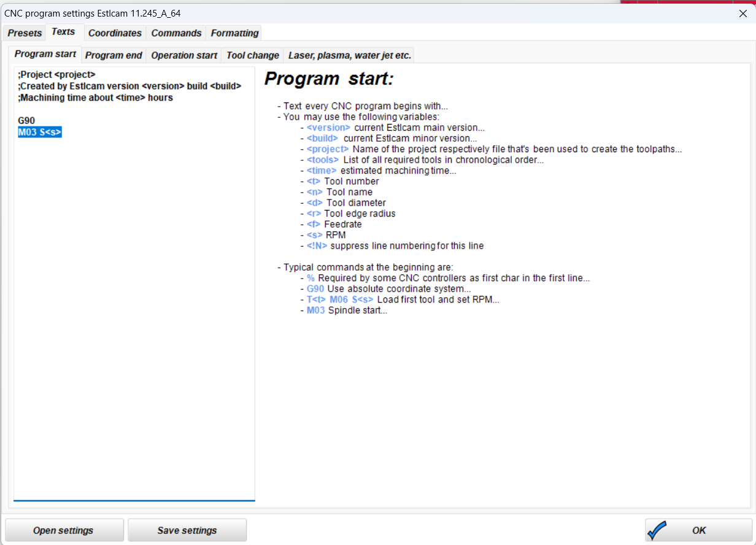This screenshot has width=756, height=545.
Task: Click the blue checkmark icon on OK
Action: 657,530
